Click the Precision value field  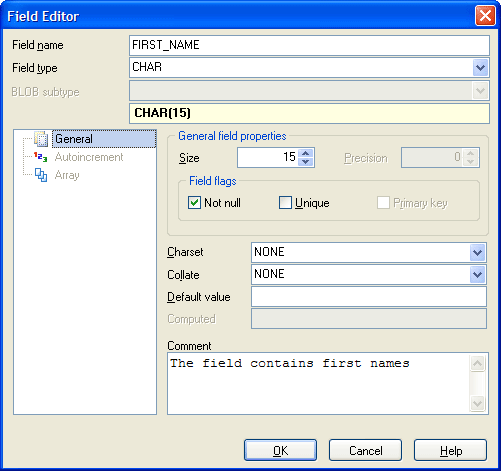tap(432, 157)
